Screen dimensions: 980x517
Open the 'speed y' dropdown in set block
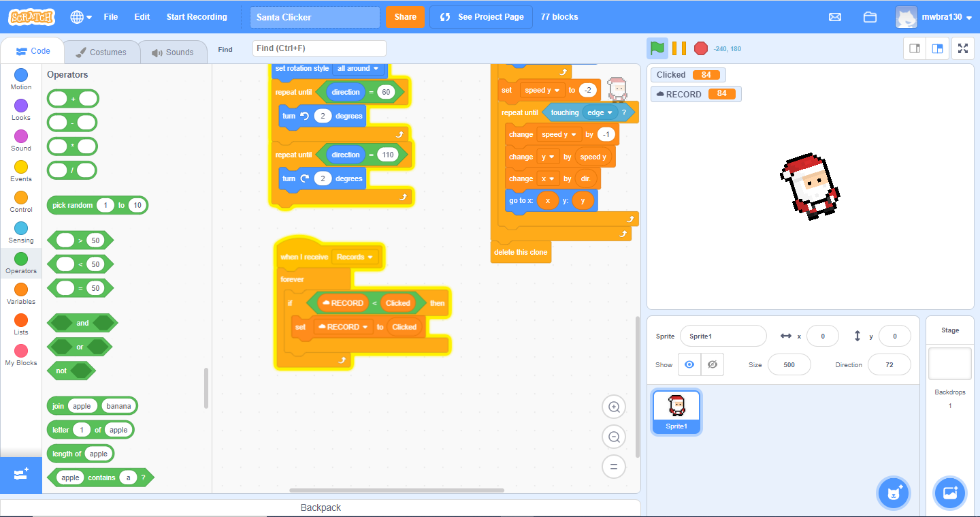pyautogui.click(x=542, y=90)
